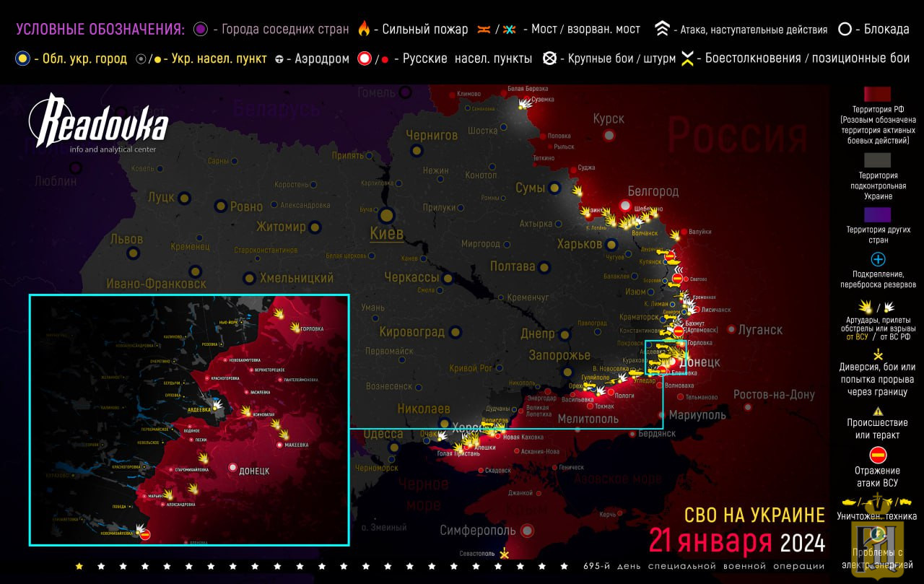Screen dimensions: 924x584
Task: Select the yellow ВСУ artillery strike legend icon
Action: click(x=864, y=306)
